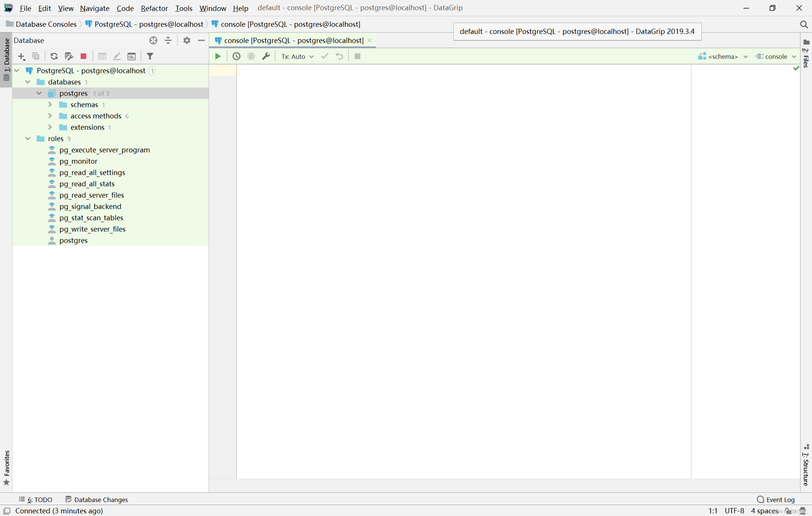Open the Data Source Properties icon
The height and width of the screenshot is (516, 812).
click(69, 56)
